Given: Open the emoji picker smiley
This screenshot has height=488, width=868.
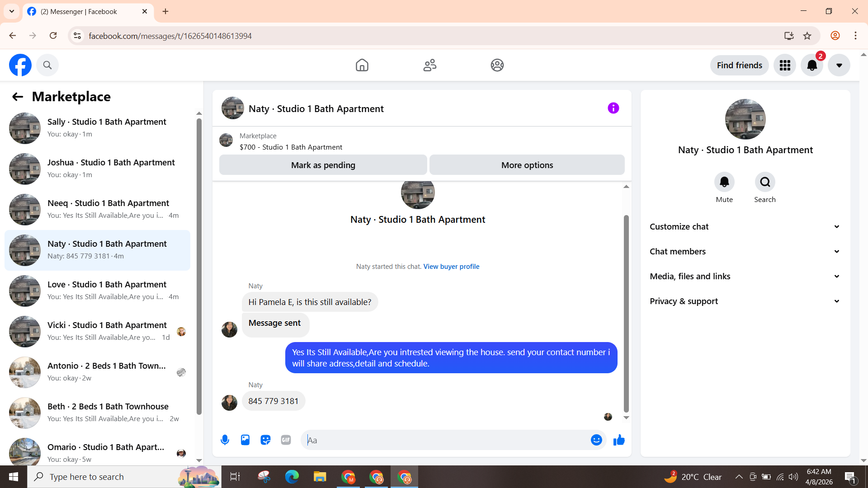Looking at the screenshot, I should [x=596, y=440].
